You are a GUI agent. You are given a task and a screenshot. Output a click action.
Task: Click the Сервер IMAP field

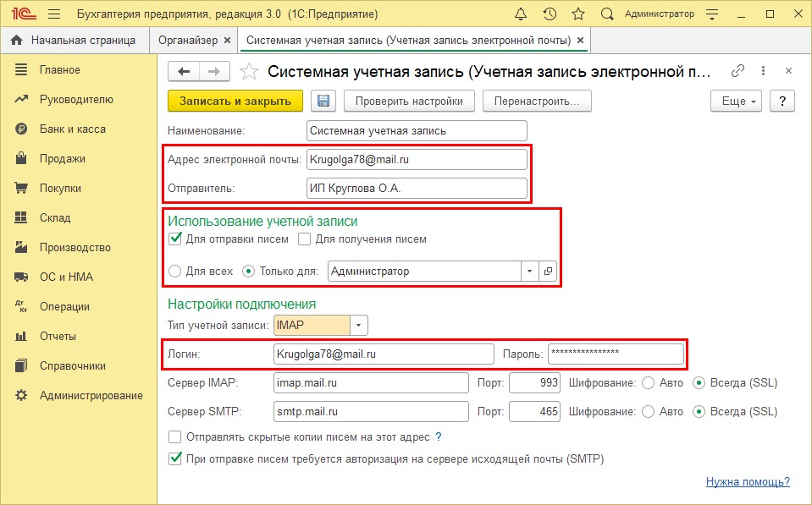coord(371,383)
